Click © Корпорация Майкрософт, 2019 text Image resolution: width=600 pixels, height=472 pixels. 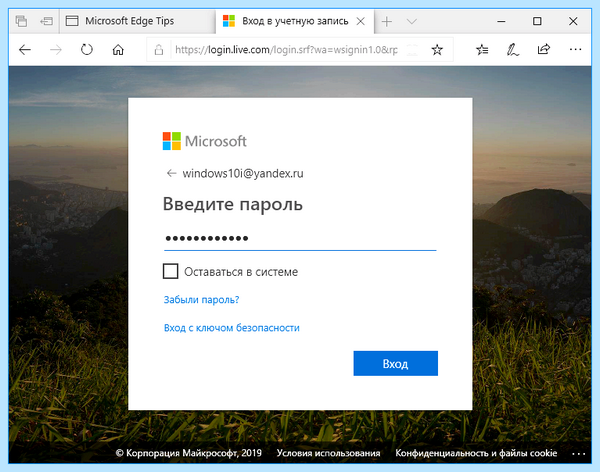tap(189, 453)
